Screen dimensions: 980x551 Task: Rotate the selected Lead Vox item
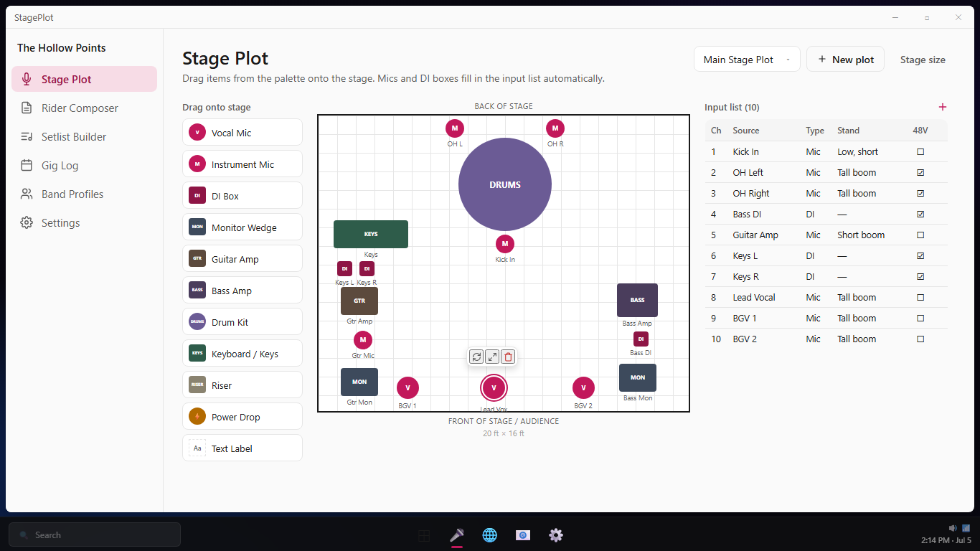[476, 357]
